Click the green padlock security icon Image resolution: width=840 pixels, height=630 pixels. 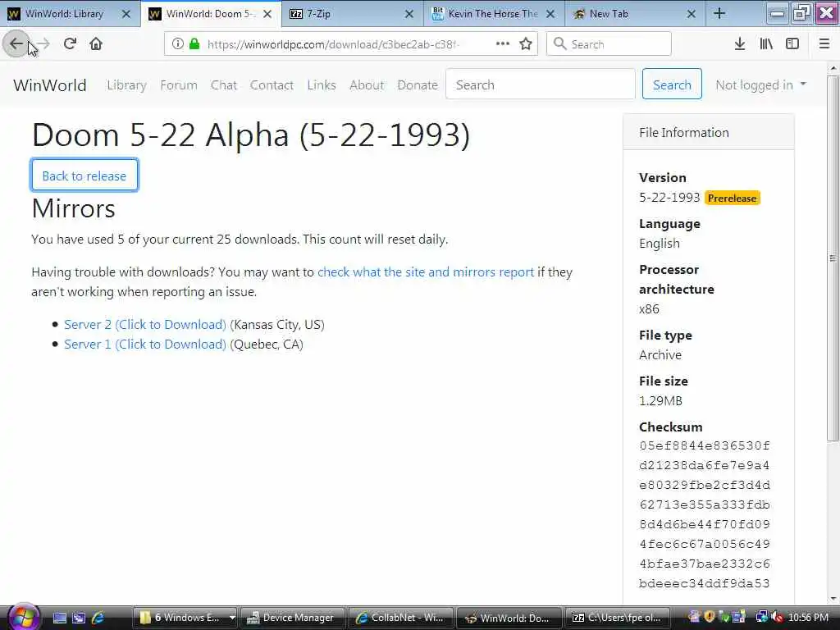[194, 44]
